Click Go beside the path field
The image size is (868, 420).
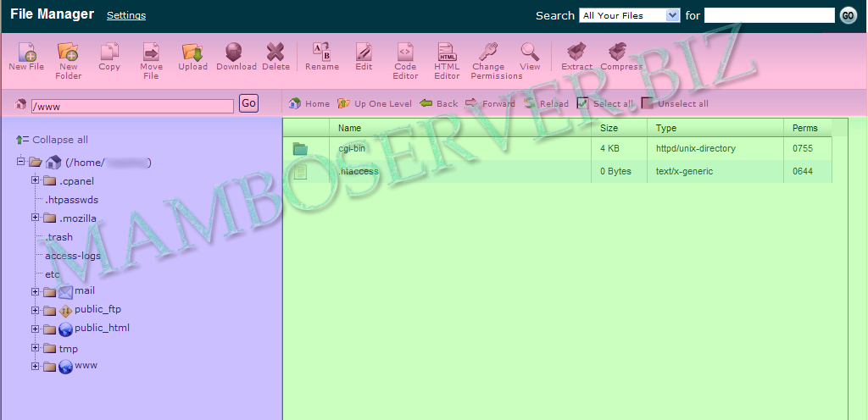click(x=248, y=103)
